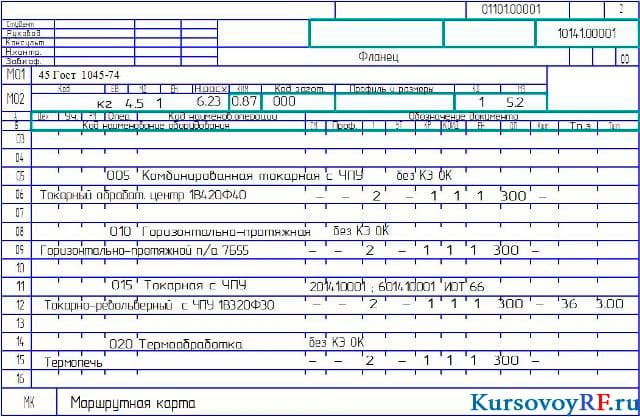Select the KIM value "0.87"
The height and width of the screenshot is (417, 640).
tap(244, 101)
